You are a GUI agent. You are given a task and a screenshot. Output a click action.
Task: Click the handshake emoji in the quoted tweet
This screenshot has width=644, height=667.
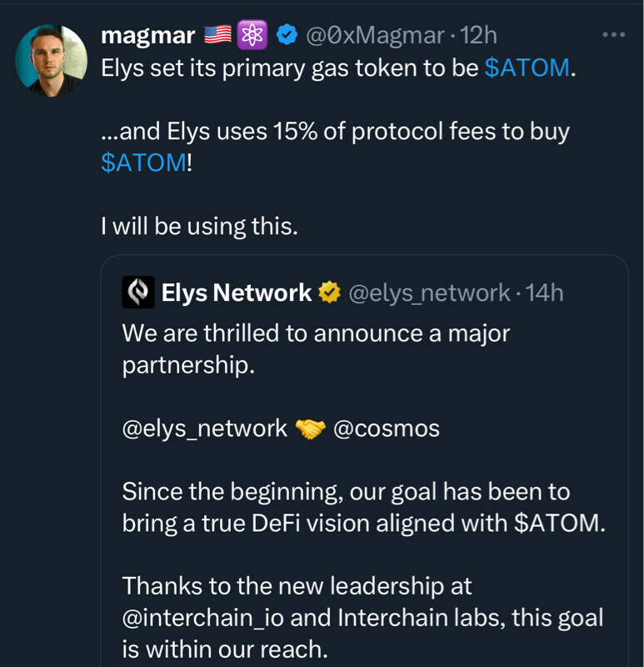311,429
